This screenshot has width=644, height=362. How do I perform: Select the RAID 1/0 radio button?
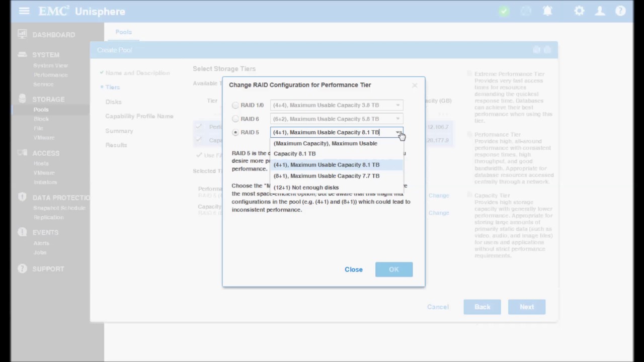point(235,105)
